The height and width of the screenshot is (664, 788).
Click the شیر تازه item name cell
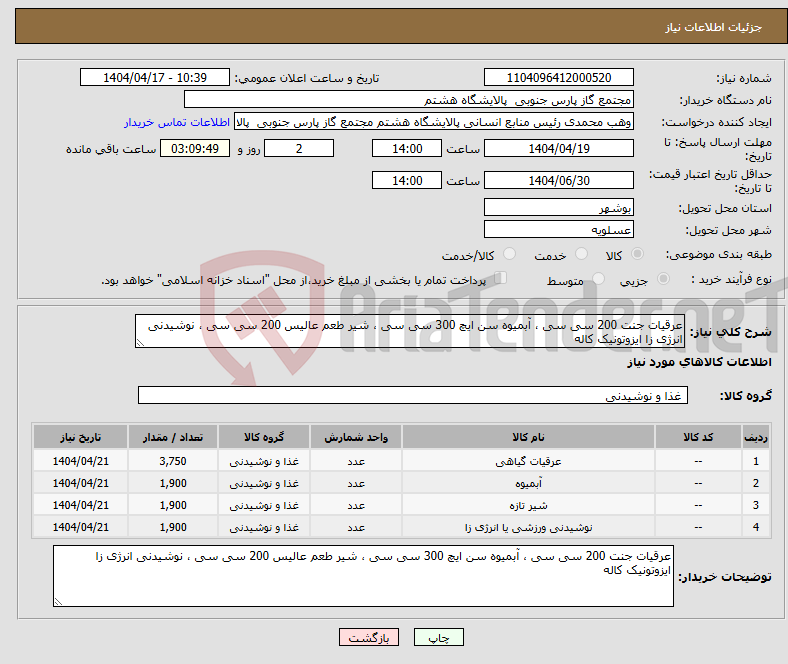[x=528, y=505]
